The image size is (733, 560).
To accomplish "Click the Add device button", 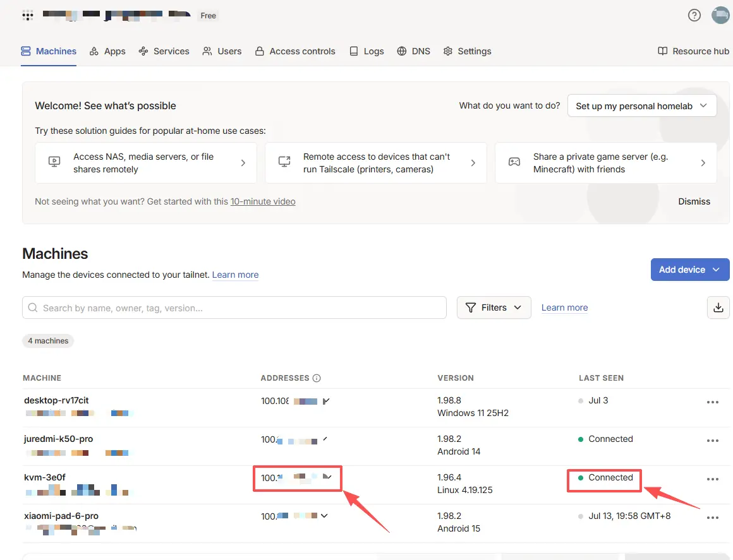I will (690, 270).
